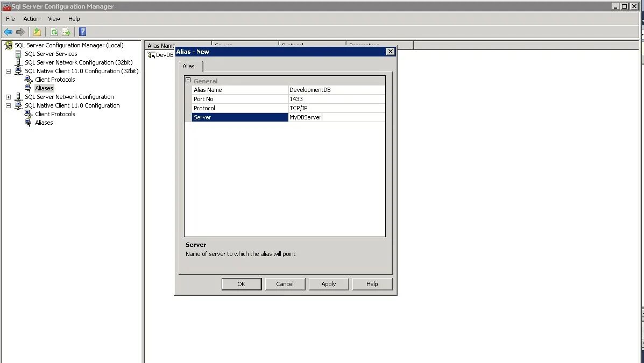
Task: Maximize the configuration manager window
Action: (x=624, y=6)
